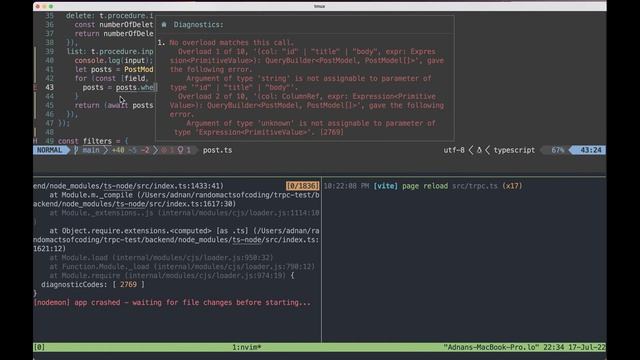The image size is (640, 360).
Task: Click console.log(input) on line 40
Action: pyautogui.click(x=114, y=60)
